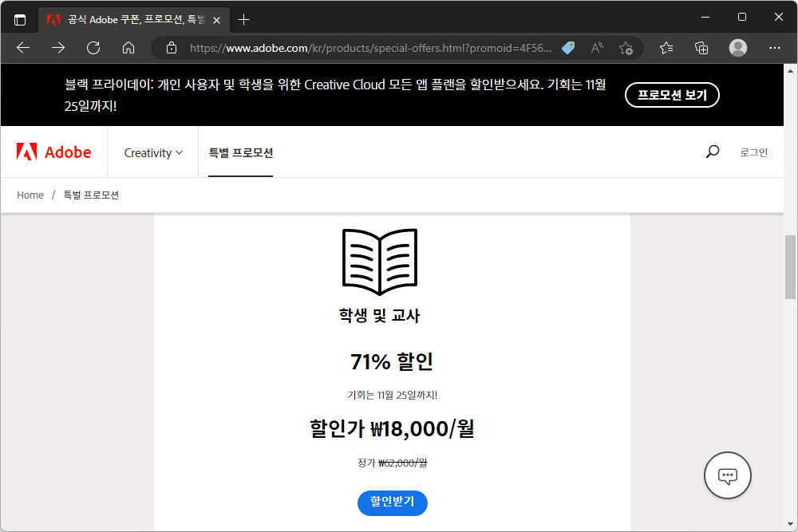This screenshot has height=532, width=798.
Task: Open tab actions menu icon
Action: point(20,20)
